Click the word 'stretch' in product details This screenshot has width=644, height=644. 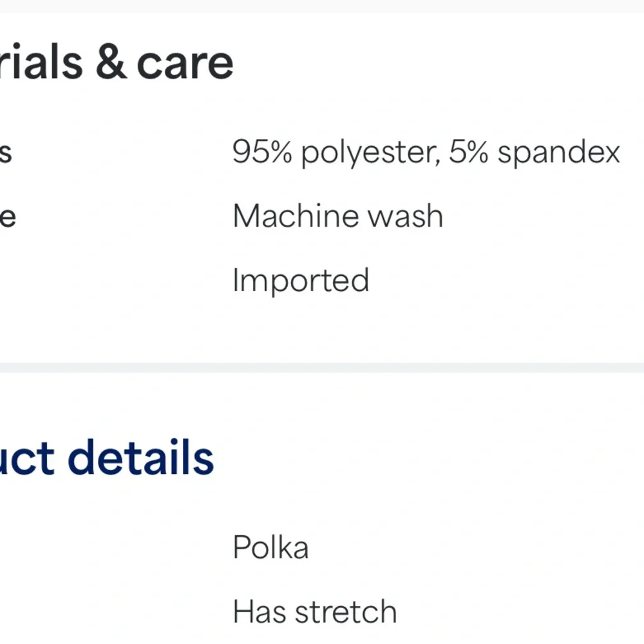(x=345, y=611)
